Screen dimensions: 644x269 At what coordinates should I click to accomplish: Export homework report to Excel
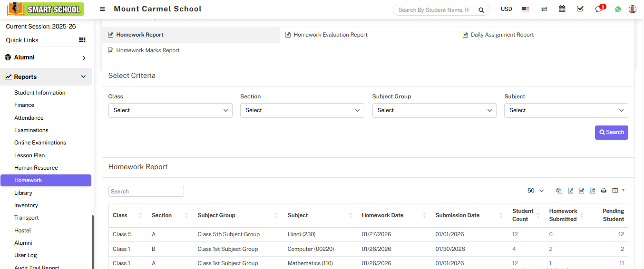pos(570,191)
